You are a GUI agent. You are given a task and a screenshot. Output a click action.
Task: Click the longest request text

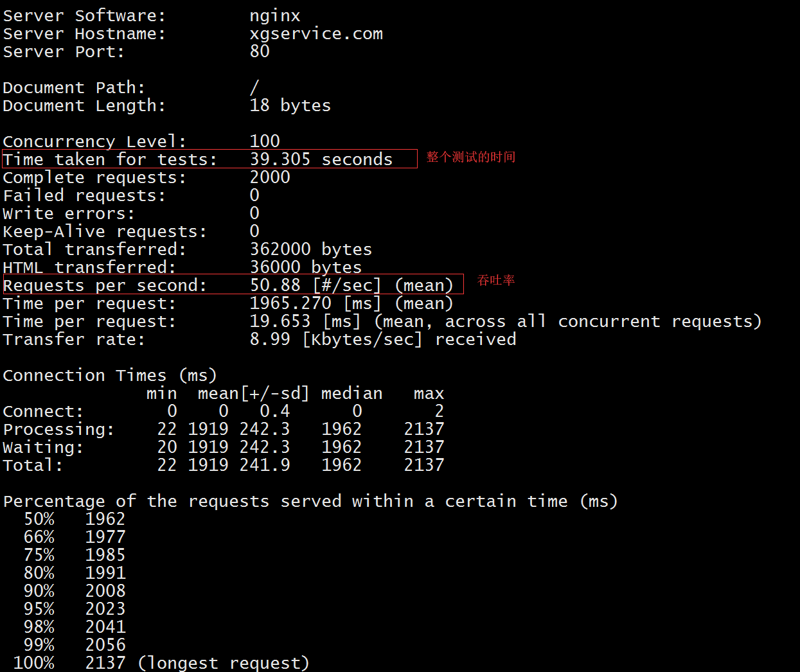coord(224,663)
